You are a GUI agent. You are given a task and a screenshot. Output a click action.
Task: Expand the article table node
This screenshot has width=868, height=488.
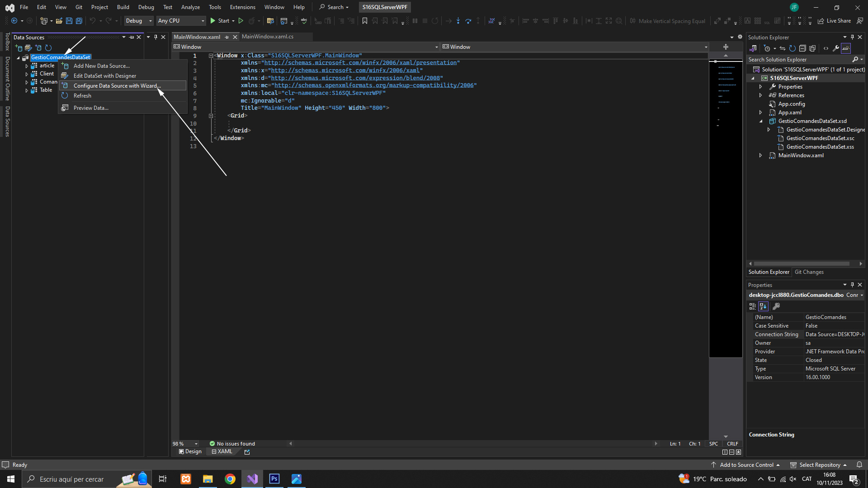click(x=27, y=66)
